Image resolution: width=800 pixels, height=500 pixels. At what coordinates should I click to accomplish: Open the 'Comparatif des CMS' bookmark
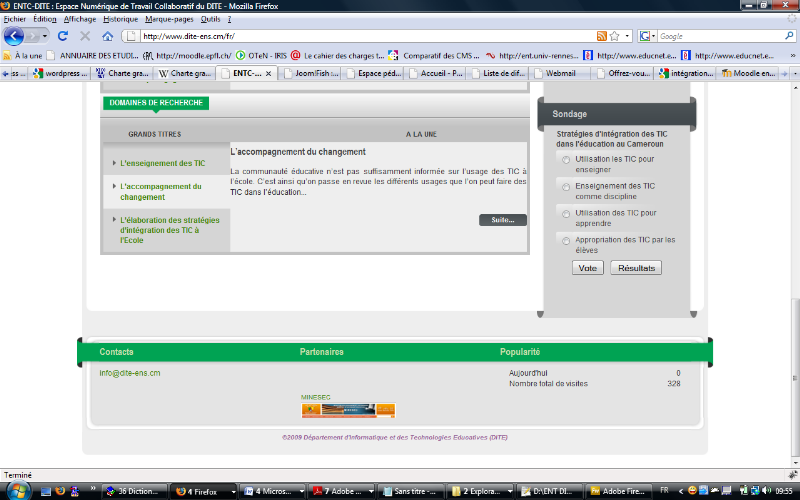pyautogui.click(x=434, y=56)
